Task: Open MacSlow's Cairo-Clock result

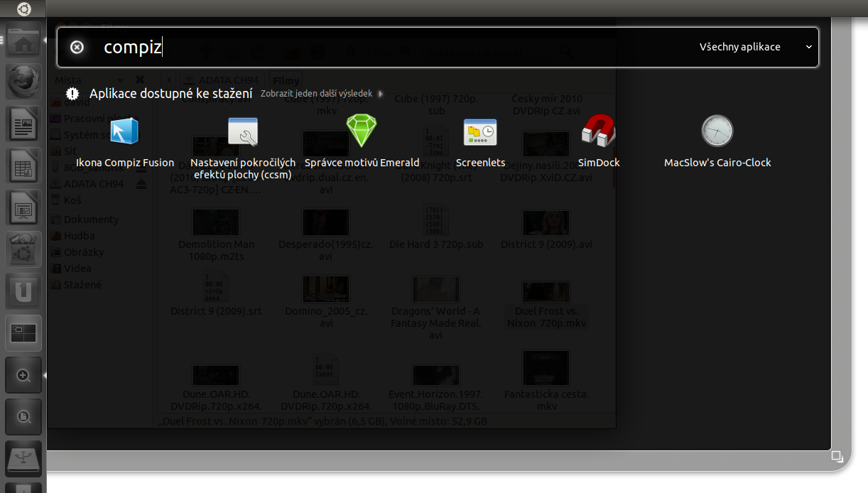Action: 717,141
